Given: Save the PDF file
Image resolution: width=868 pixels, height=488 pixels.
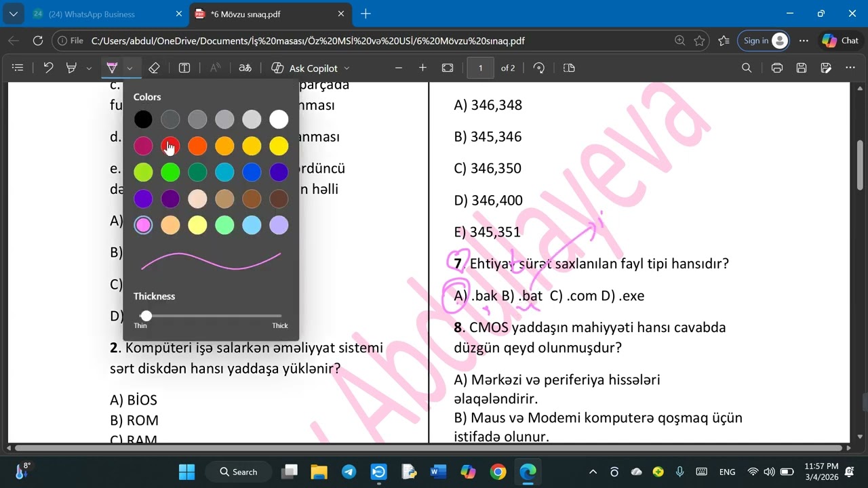Looking at the screenshot, I should tap(802, 68).
